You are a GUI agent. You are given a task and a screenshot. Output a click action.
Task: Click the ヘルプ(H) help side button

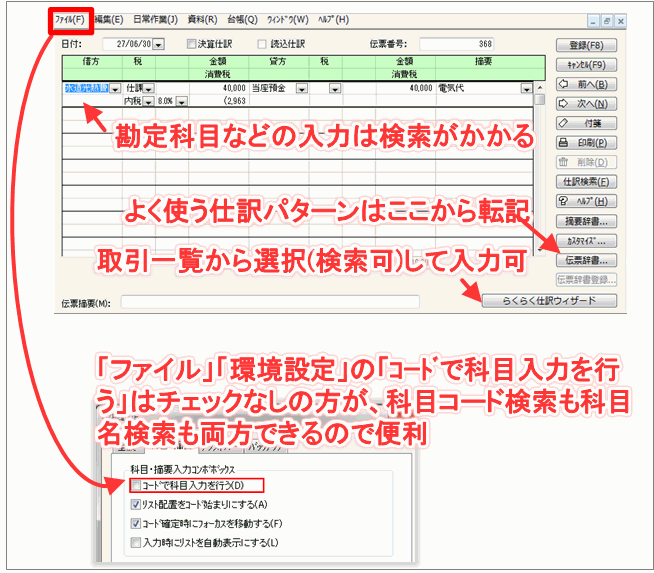pos(586,201)
